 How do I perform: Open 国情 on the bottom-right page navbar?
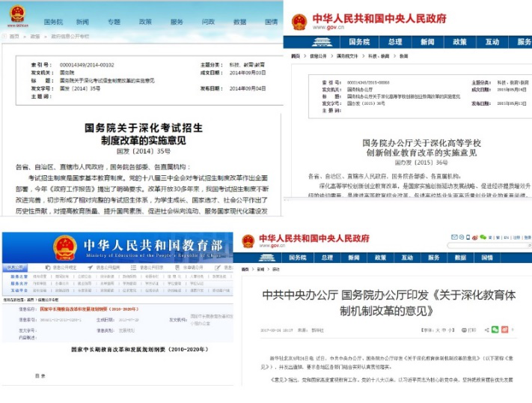[487, 258]
